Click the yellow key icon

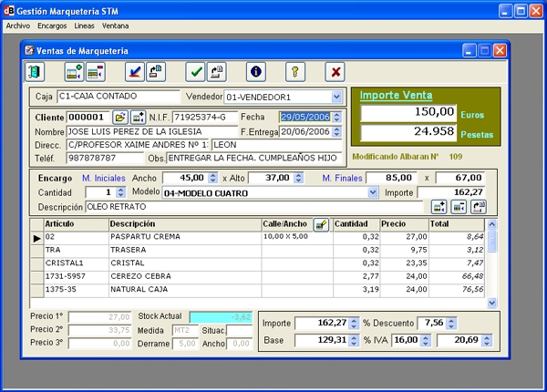click(x=295, y=71)
